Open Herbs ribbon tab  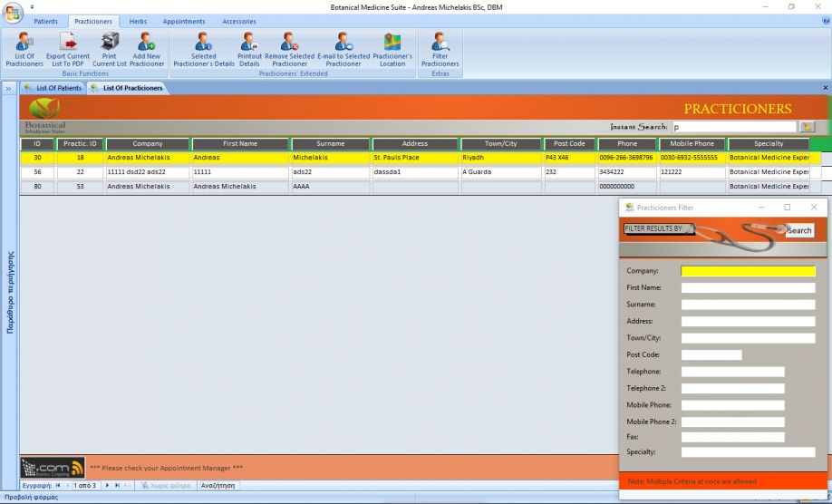coord(138,21)
